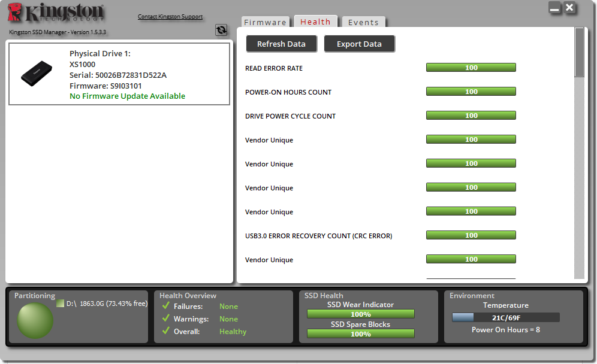597x364 pixels.
Task: Select the Health tab
Action: 315,22
